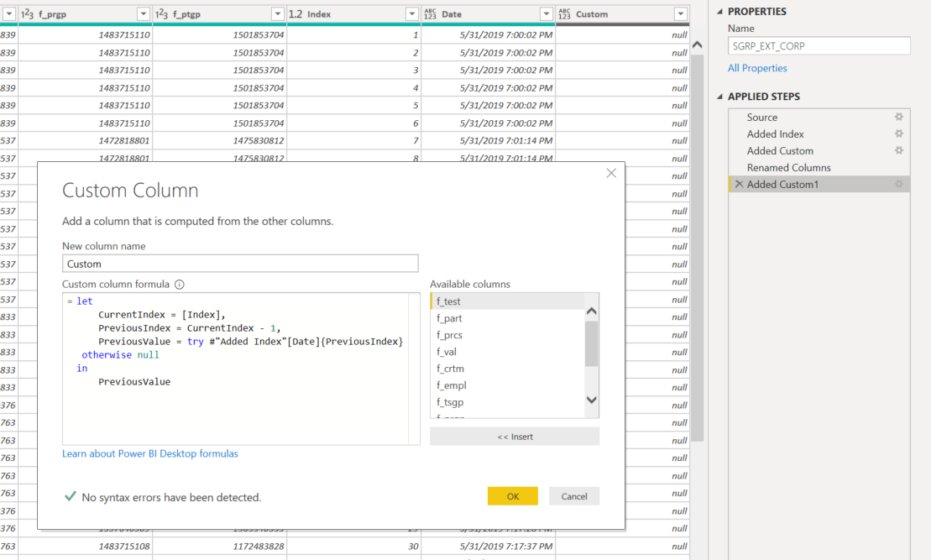Screen dimensions: 931x560
Task: Open Custom column filter dropdown
Action: click(x=681, y=14)
